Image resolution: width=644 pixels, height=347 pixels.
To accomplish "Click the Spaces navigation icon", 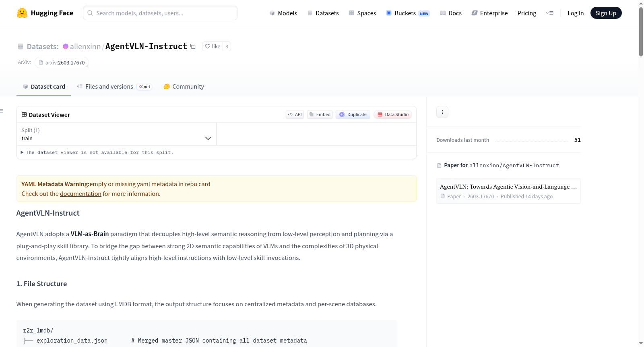I will point(352,13).
